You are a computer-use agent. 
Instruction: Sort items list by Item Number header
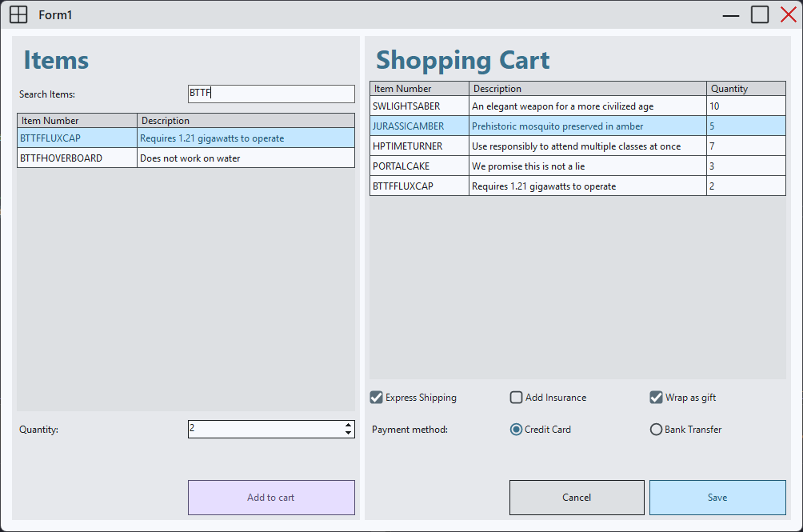pyautogui.click(x=77, y=121)
